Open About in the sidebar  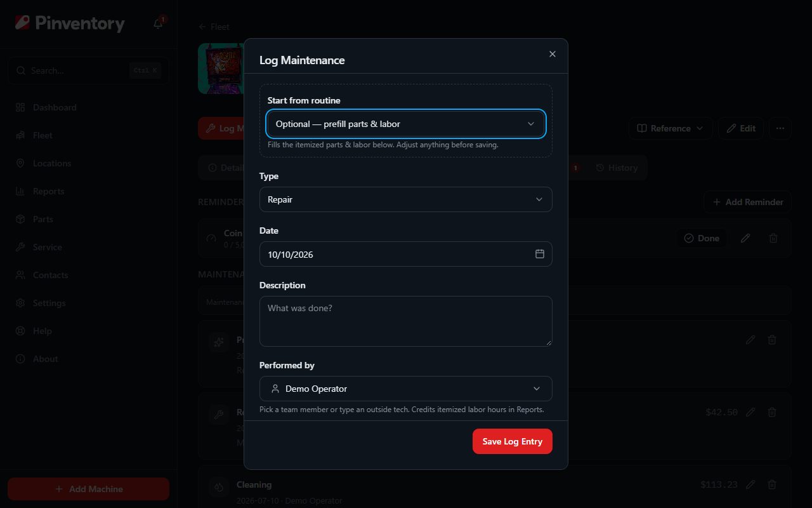coord(88,359)
